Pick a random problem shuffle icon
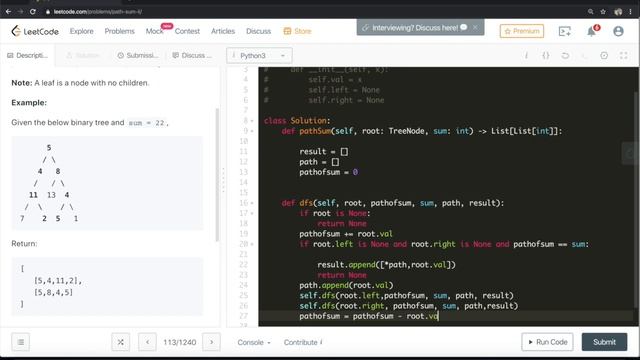The height and width of the screenshot is (360, 640). [x=120, y=342]
